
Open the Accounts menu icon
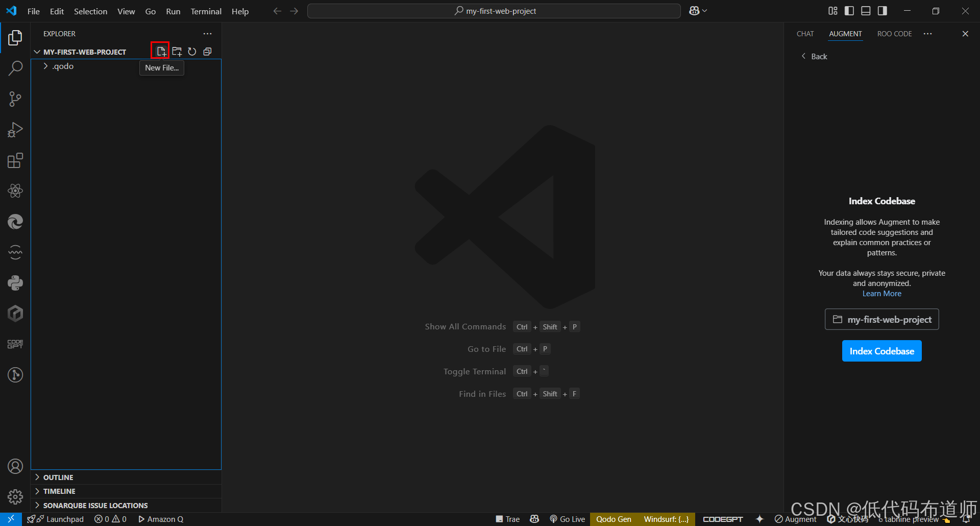pyautogui.click(x=15, y=466)
